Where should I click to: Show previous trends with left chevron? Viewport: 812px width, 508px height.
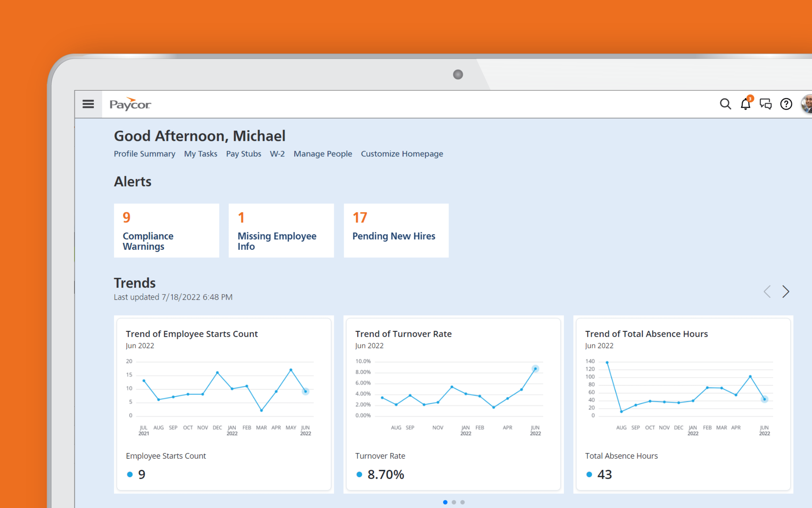[x=767, y=292]
